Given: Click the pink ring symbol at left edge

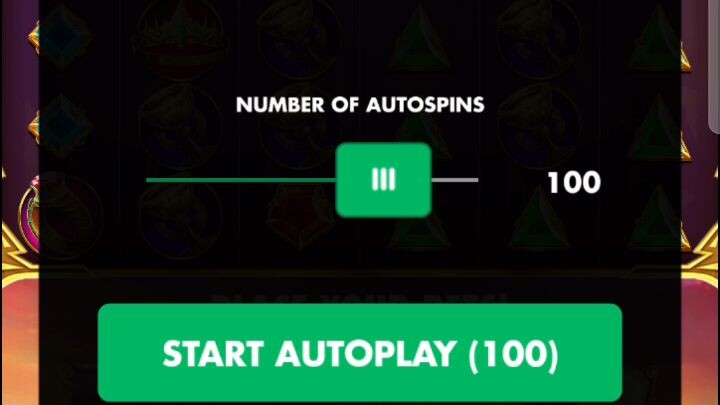Looking at the screenshot, I should pos(28,214).
